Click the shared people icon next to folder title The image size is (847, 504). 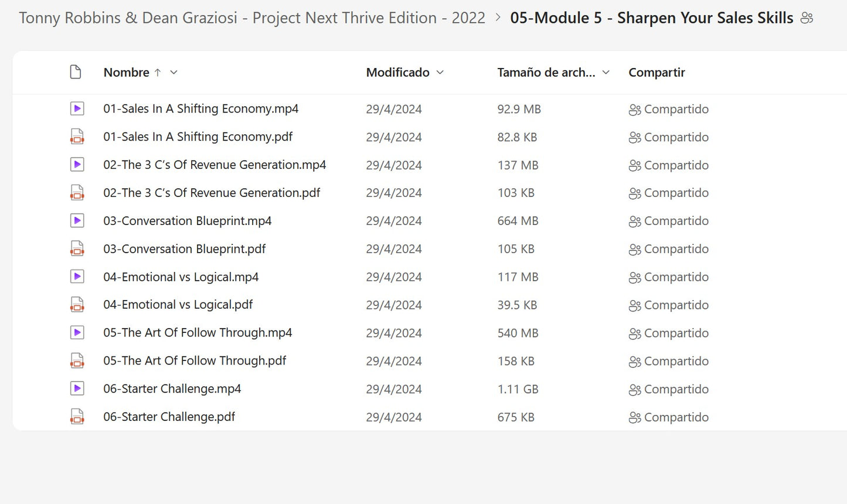click(x=807, y=18)
